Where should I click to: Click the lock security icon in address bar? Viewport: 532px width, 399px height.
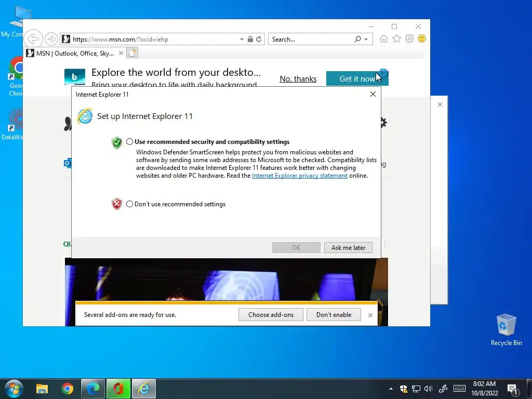coord(250,39)
